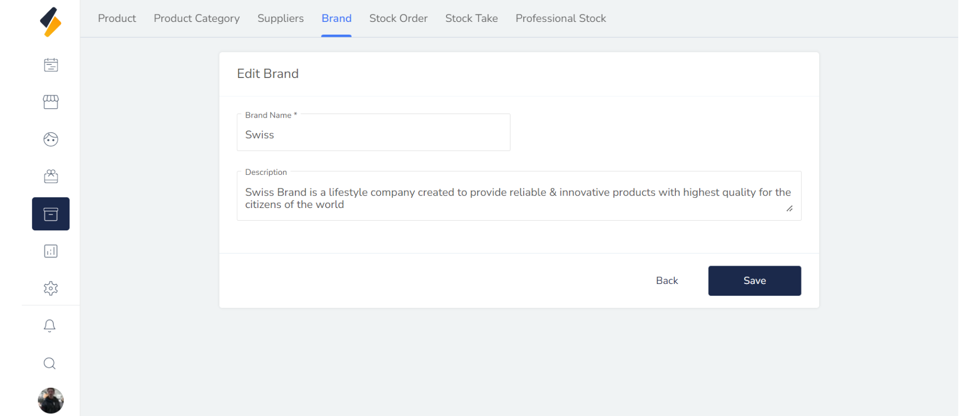980x416 pixels.
Task: Switch to the Product tab
Action: [117, 18]
